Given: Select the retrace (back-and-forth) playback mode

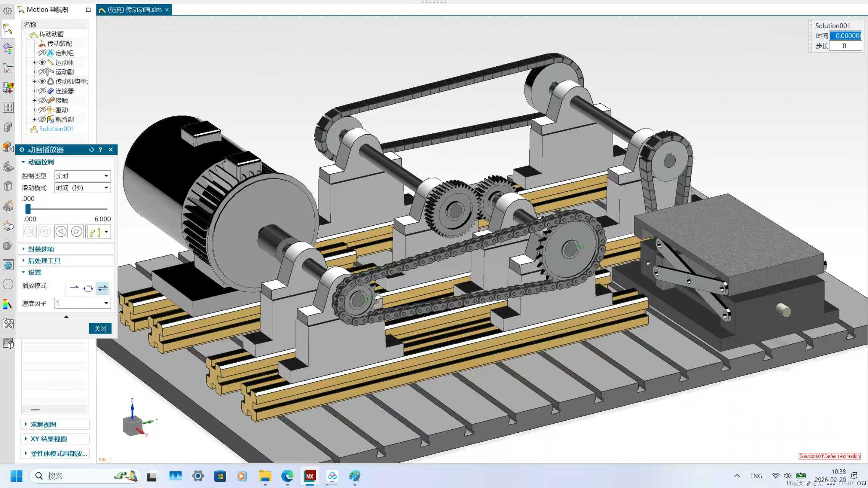Looking at the screenshot, I should coord(102,288).
